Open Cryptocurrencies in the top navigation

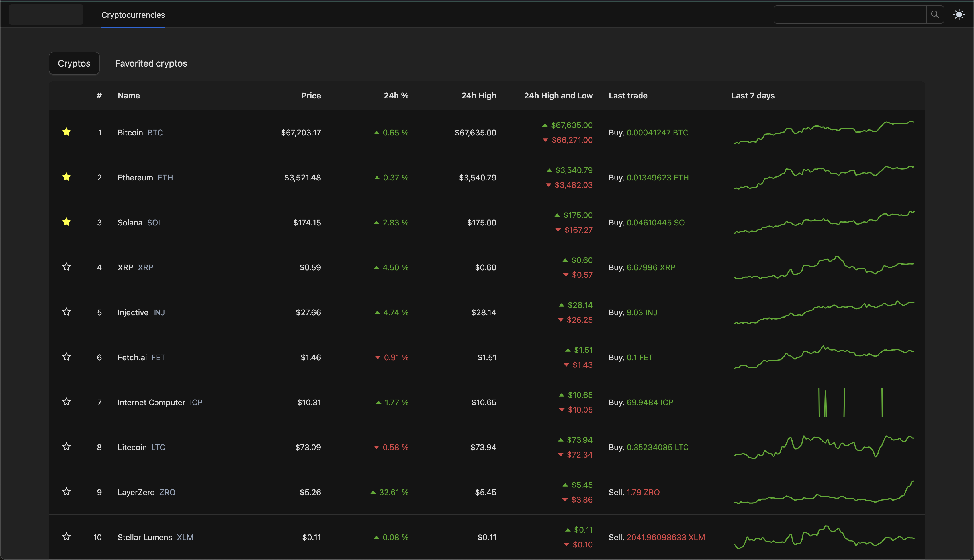tap(133, 15)
